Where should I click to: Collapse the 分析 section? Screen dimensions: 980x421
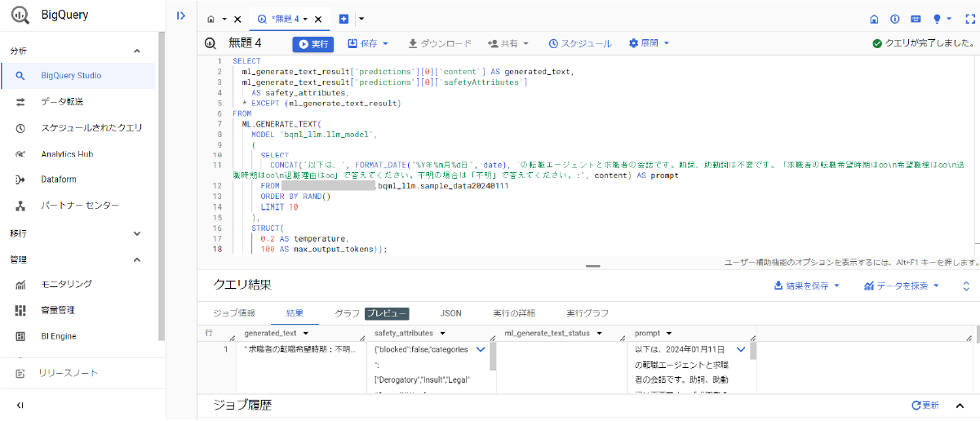137,51
